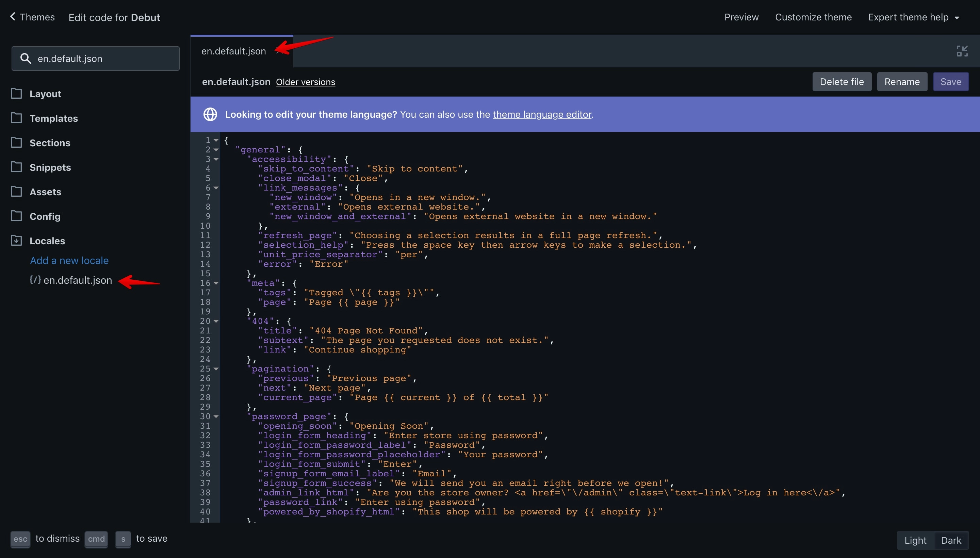Click the "skip_to_content" key on line 4
Screen dimensions: 980x558
[x=306, y=169]
